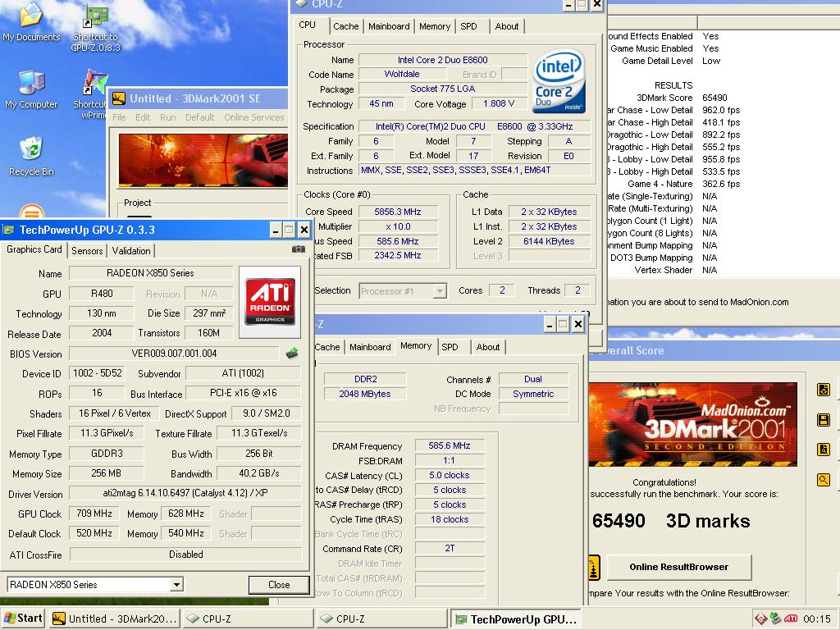Open the graphics card selector dropdown in GPU-Z
This screenshot has width=840, height=630.
(177, 584)
